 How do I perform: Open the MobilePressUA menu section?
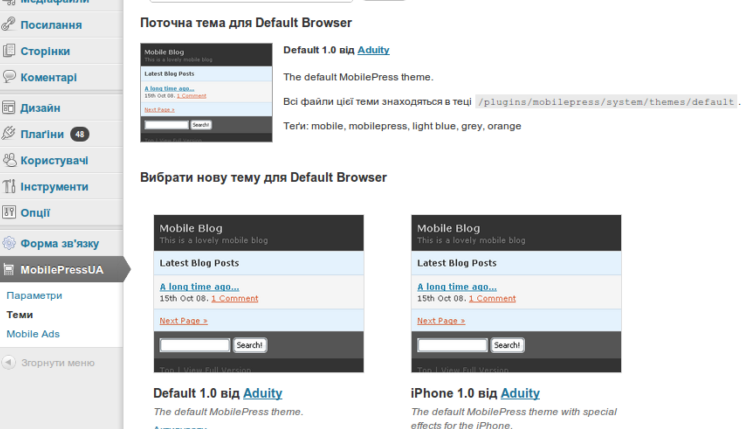pos(62,270)
